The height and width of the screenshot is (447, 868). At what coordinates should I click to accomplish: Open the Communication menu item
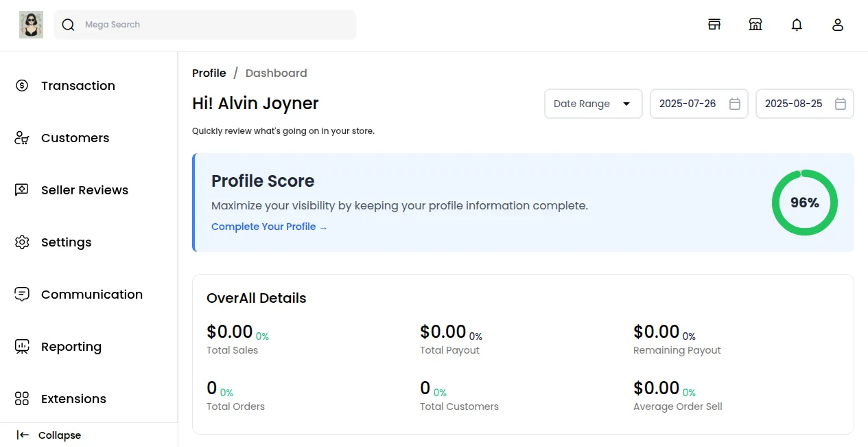point(91,295)
